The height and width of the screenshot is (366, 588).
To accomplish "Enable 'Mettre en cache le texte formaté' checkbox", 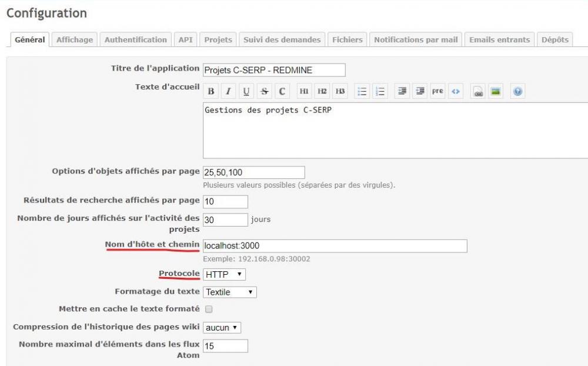I will point(208,309).
